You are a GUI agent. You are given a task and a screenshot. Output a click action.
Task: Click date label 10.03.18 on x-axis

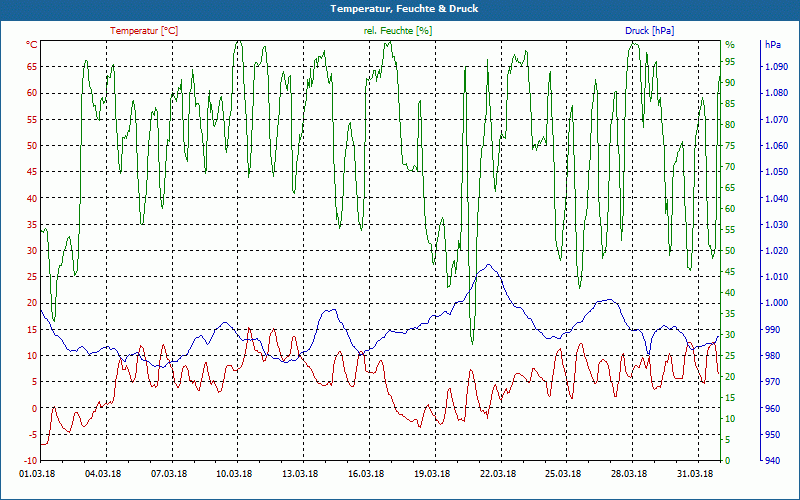coord(234,473)
